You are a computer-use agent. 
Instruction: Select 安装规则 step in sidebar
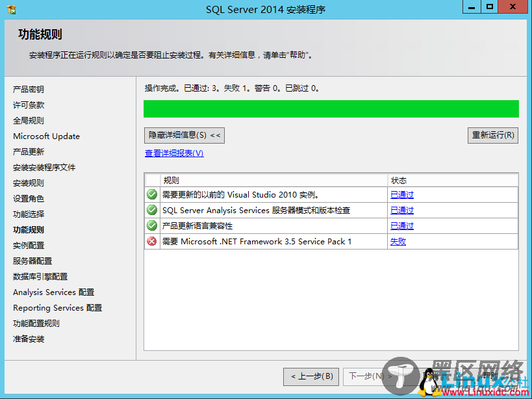pyautogui.click(x=29, y=183)
